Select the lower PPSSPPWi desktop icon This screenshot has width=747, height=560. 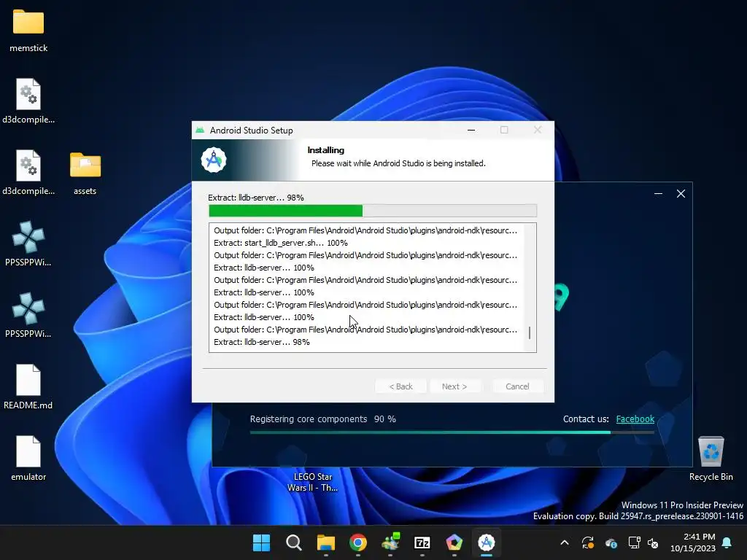coord(28,308)
